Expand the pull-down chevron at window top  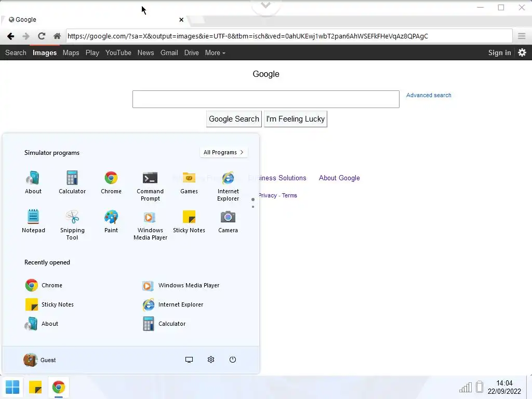tap(265, 5)
